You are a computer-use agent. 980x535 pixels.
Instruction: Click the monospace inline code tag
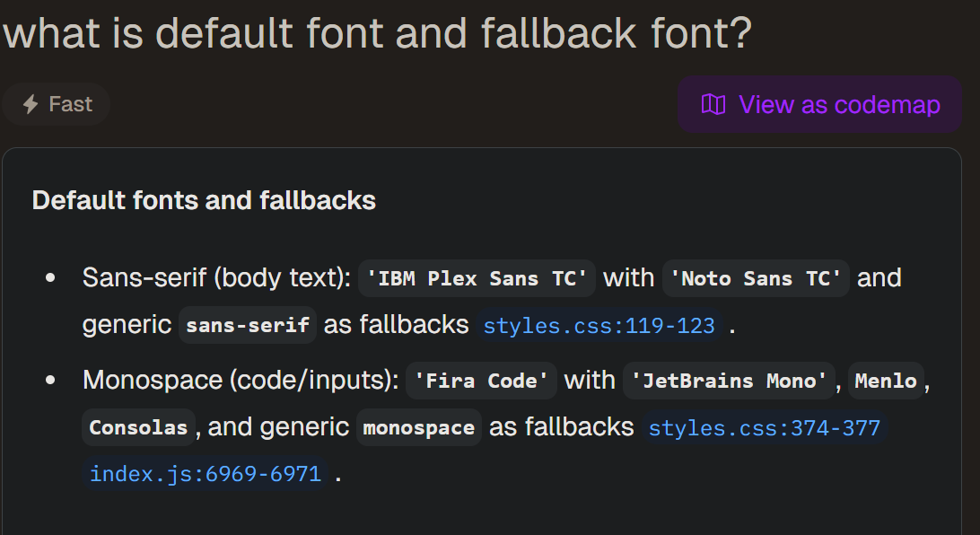pyautogui.click(x=418, y=427)
